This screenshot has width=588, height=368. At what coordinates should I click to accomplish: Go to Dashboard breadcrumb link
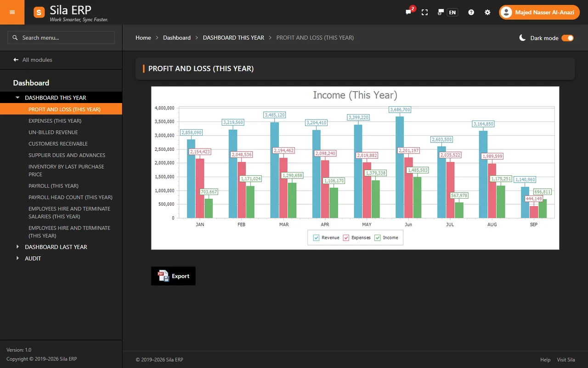(177, 38)
